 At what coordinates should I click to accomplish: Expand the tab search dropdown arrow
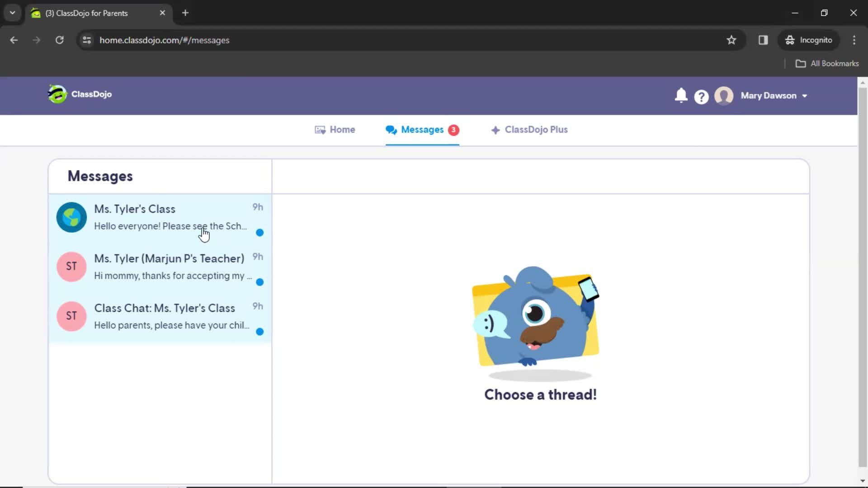click(13, 13)
